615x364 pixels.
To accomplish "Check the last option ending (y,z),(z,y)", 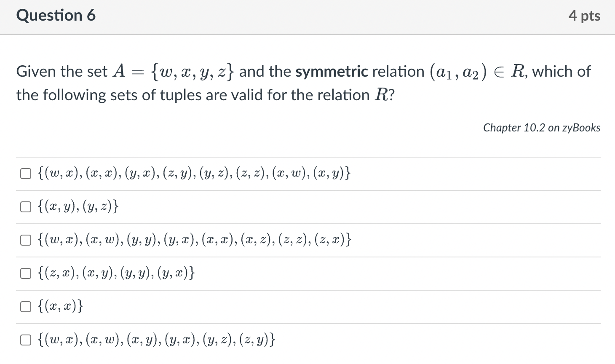I will [26, 340].
